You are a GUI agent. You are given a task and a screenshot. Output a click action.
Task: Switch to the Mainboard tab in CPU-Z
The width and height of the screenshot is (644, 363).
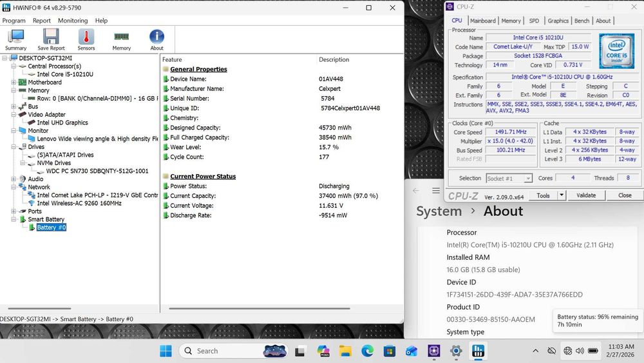pos(482,21)
